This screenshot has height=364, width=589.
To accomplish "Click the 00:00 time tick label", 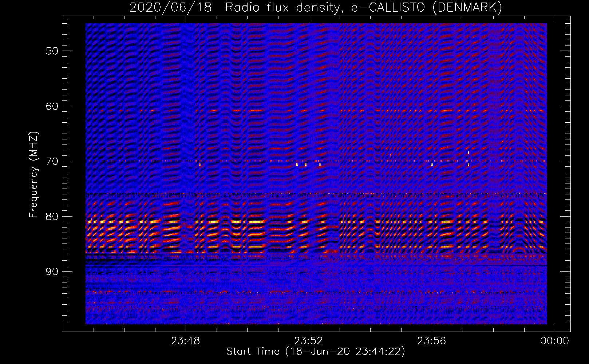I will pyautogui.click(x=554, y=341).
